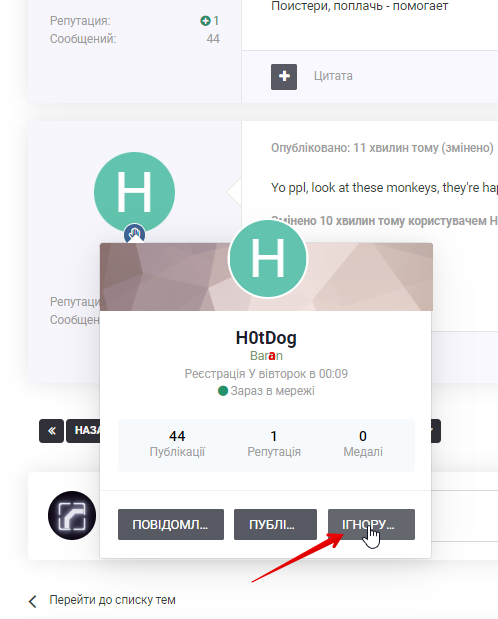
Task: Click the green reputation plus icon
Action: pyautogui.click(x=205, y=21)
